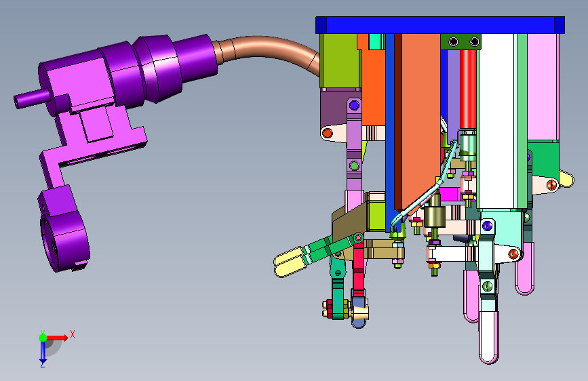Click the green Y axis dot of the triad
The width and height of the screenshot is (588, 381).
(x=43, y=338)
